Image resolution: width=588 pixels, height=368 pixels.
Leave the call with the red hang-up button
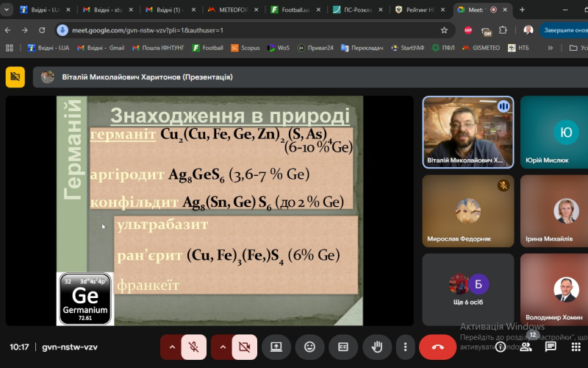click(437, 347)
